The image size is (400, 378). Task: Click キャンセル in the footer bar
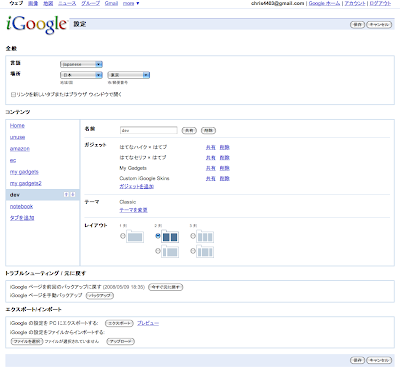(379, 360)
